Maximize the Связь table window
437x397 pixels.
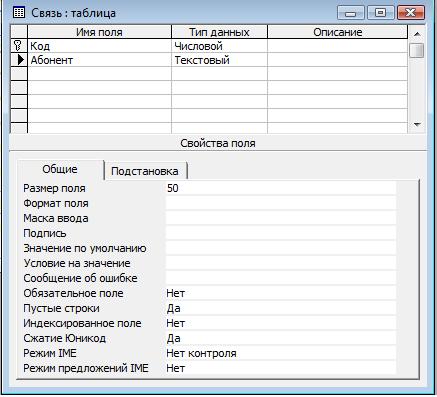[x=380, y=13]
